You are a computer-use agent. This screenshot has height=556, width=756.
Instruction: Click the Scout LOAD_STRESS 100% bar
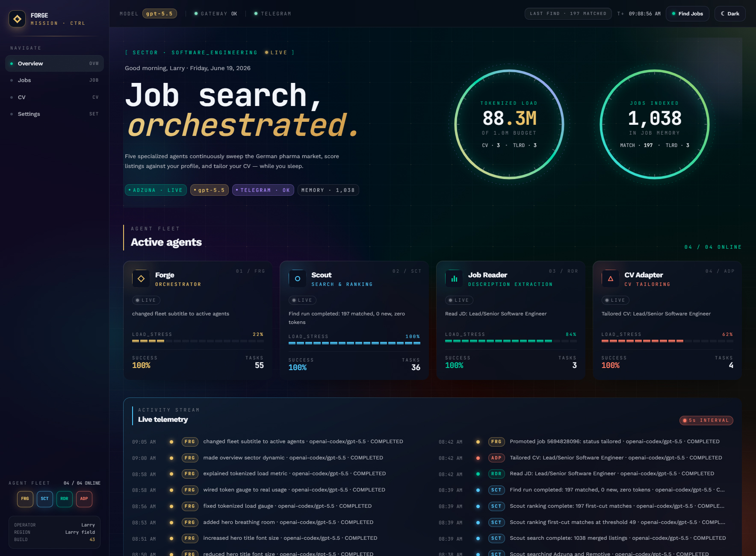pyautogui.click(x=354, y=343)
